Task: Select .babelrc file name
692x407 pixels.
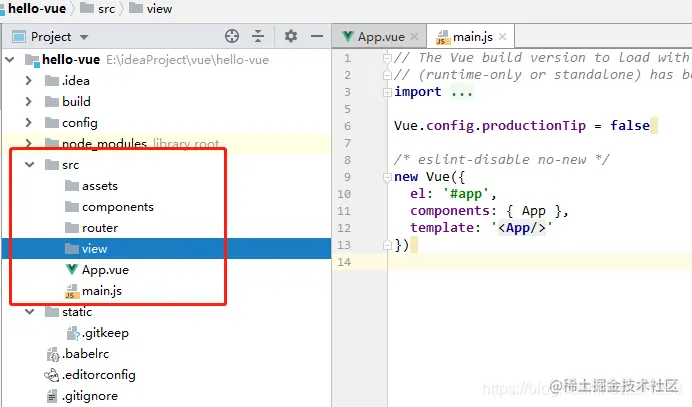Action: click(86, 354)
